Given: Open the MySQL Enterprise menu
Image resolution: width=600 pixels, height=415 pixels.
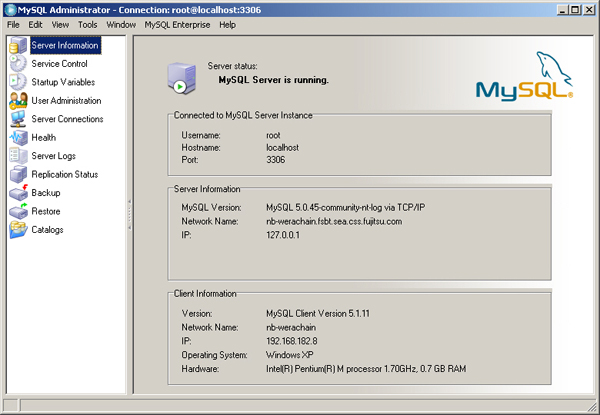Looking at the screenshot, I should tap(177, 25).
